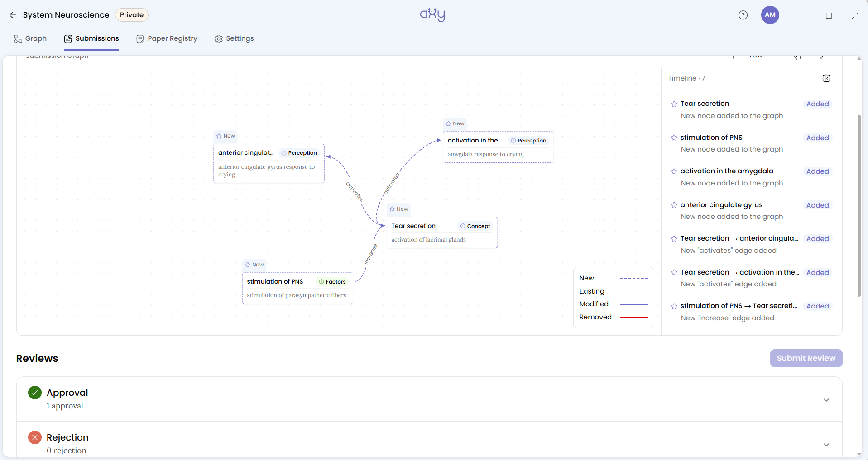The width and height of the screenshot is (868, 460).
Task: Click the axy logo
Action: pos(432,14)
